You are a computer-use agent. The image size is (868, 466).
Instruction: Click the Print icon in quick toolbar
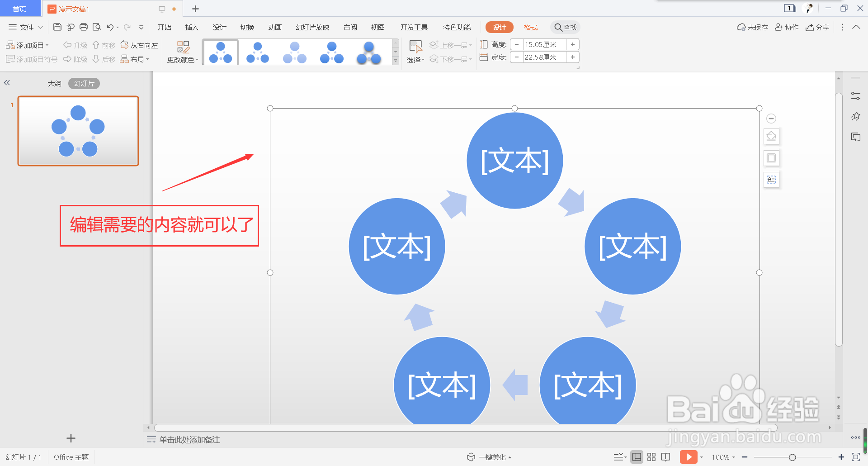pyautogui.click(x=84, y=27)
